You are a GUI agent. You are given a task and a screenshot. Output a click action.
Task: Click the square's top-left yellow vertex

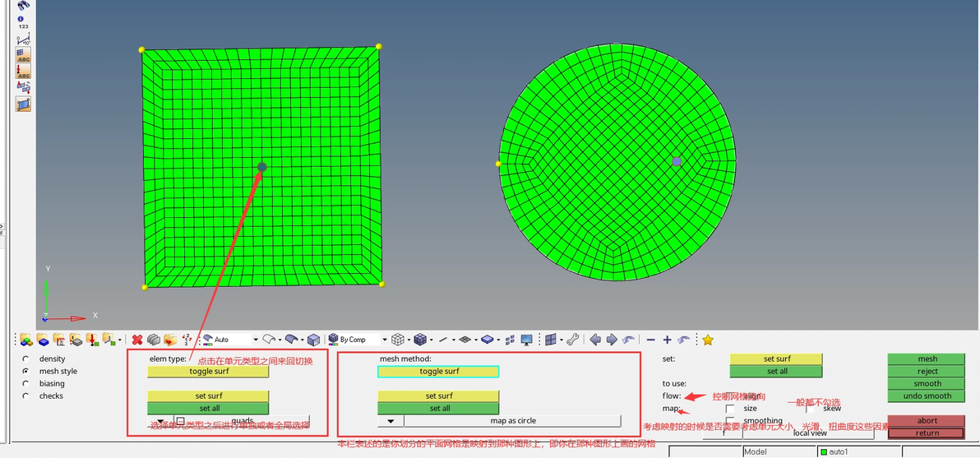[x=142, y=49]
